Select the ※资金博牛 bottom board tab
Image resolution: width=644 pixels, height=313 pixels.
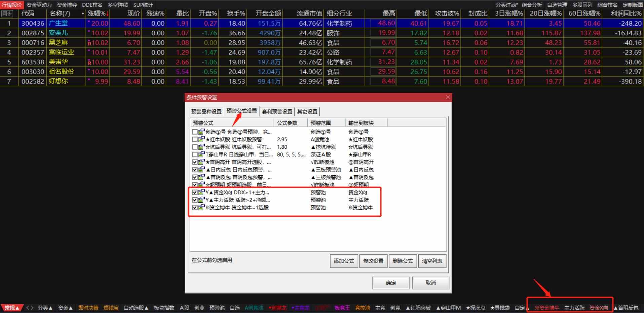(x=547, y=308)
